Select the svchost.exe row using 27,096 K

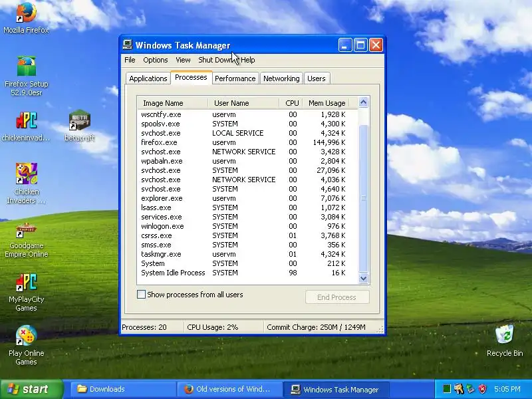[247, 170]
